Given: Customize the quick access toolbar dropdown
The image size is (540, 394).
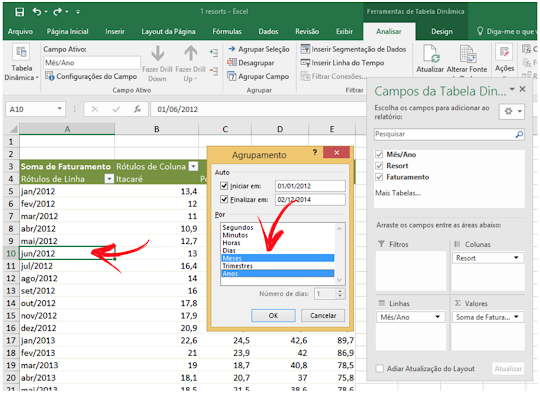Looking at the screenshot, I should tap(78, 12).
